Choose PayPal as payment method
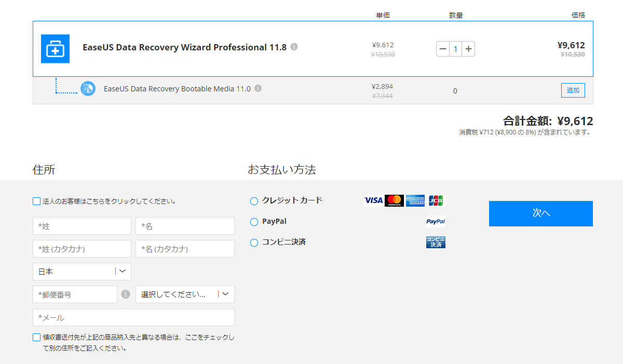The width and height of the screenshot is (623, 364). pos(254,222)
